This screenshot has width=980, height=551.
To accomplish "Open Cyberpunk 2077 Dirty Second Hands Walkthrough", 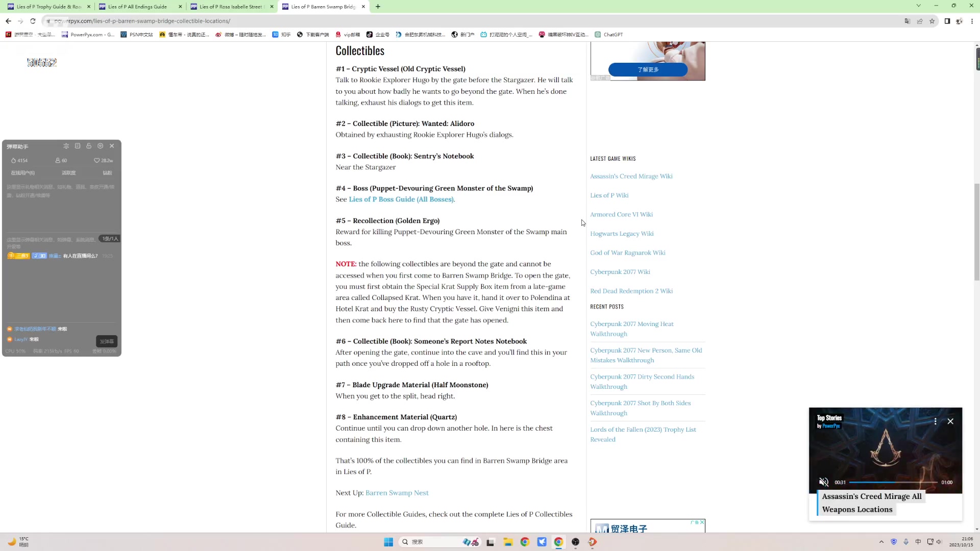I will click(x=642, y=382).
